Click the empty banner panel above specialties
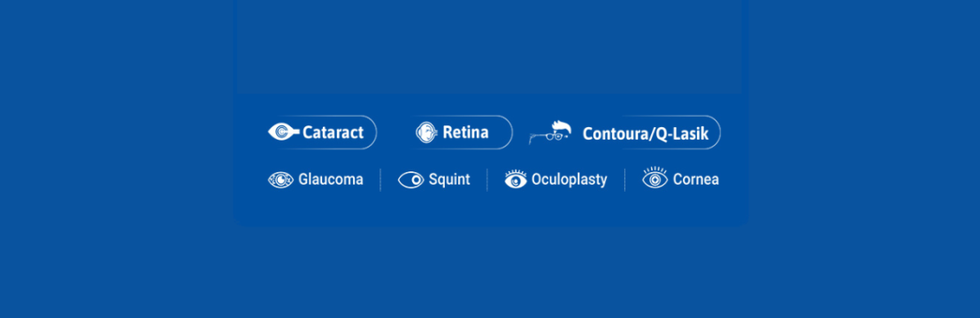 (489, 46)
